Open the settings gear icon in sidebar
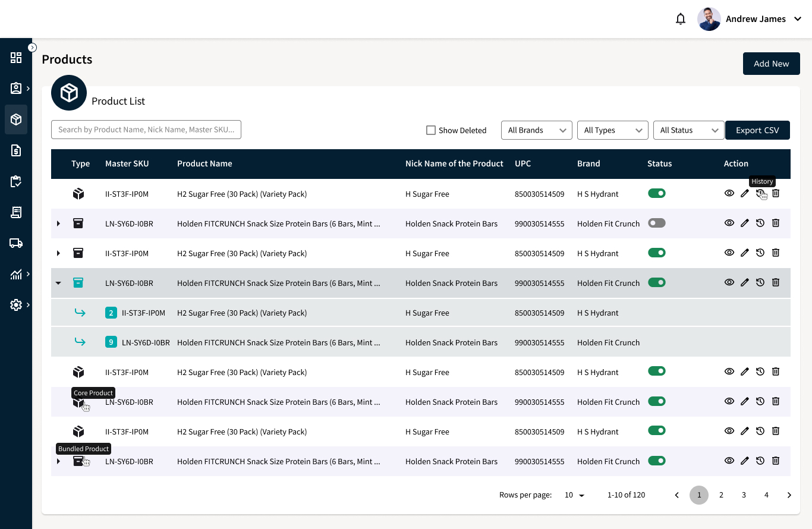 pyautogui.click(x=16, y=305)
